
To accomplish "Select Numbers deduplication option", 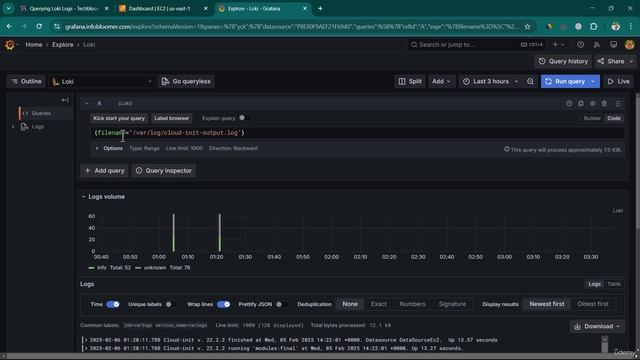I will click(413, 304).
